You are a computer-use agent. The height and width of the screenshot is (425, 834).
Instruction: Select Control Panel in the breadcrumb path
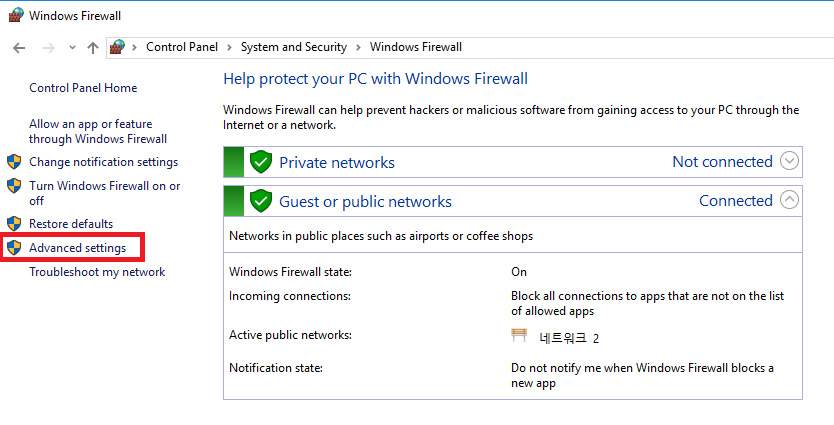[x=183, y=47]
